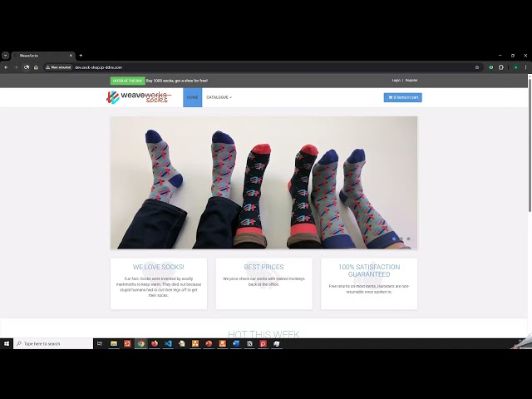This screenshot has height=399, width=532.
Task: Open the Word taskbar icon
Action: (x=236, y=343)
